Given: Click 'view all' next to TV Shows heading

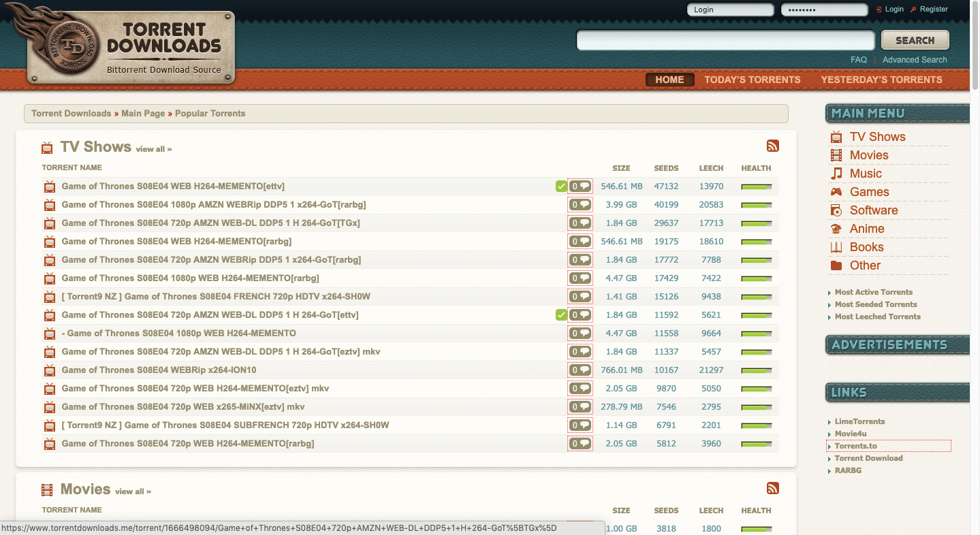Looking at the screenshot, I should tap(154, 149).
